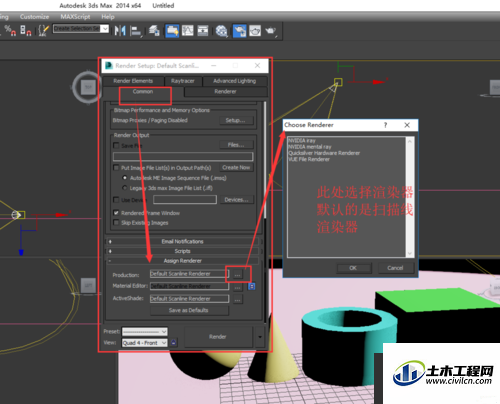Open the Render Setup toolbar icon
Viewport: 500px width, 404px height.
click(240, 31)
